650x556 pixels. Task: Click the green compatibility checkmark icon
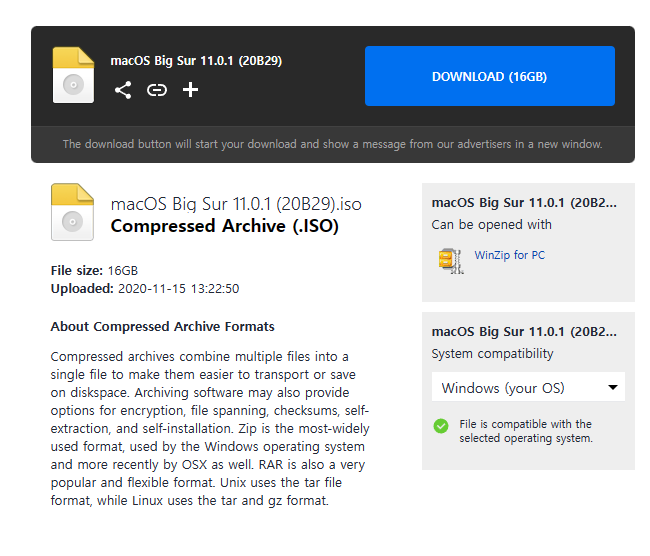coord(441,426)
